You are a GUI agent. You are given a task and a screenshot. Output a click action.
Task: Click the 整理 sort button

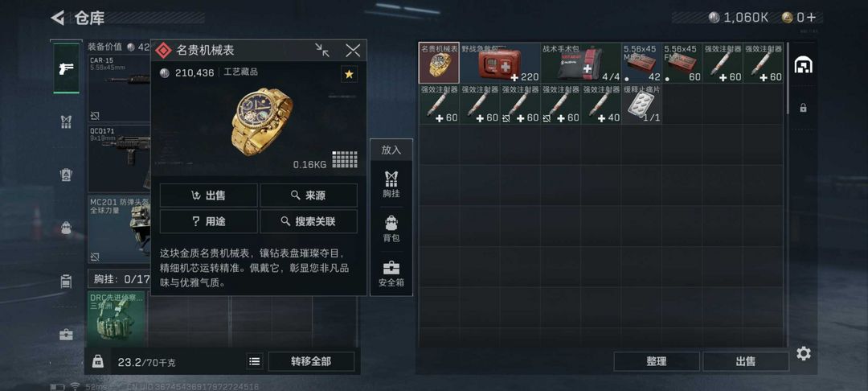[x=657, y=362]
